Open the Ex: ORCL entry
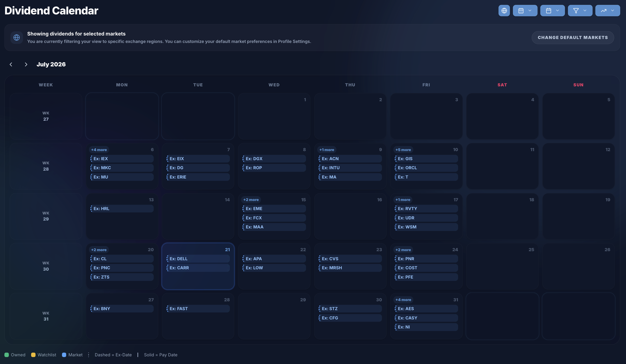 [426, 168]
